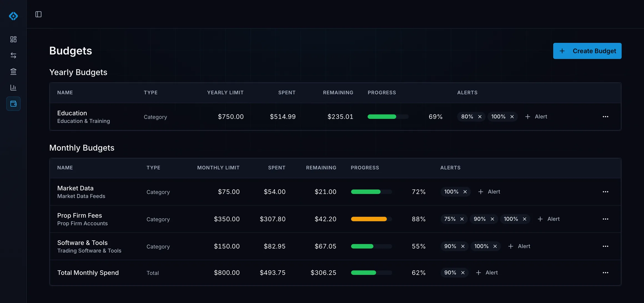Viewport: 644px width, 303px height.
Task: Add an alert to Software & Tools
Action: point(519,246)
